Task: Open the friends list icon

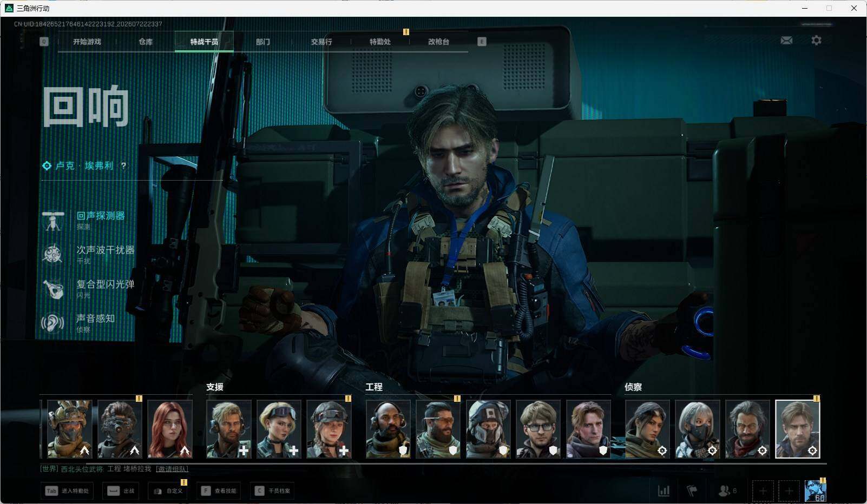Action: [724, 490]
